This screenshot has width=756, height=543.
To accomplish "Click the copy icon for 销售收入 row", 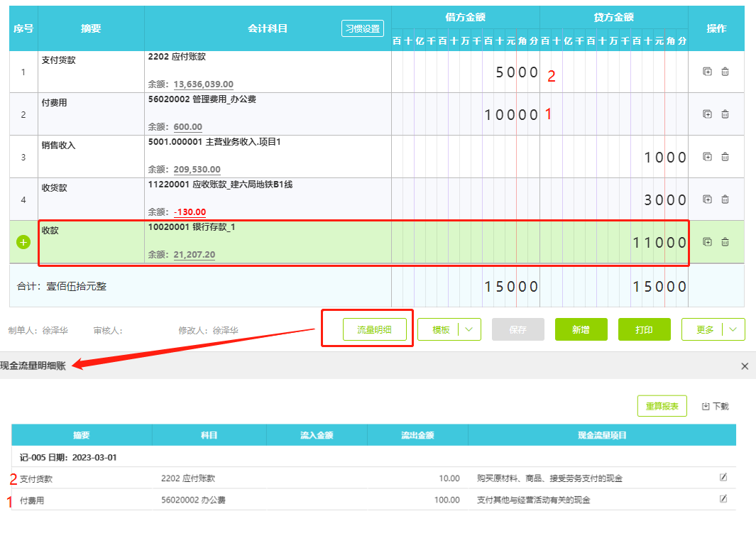I will click(x=707, y=157).
